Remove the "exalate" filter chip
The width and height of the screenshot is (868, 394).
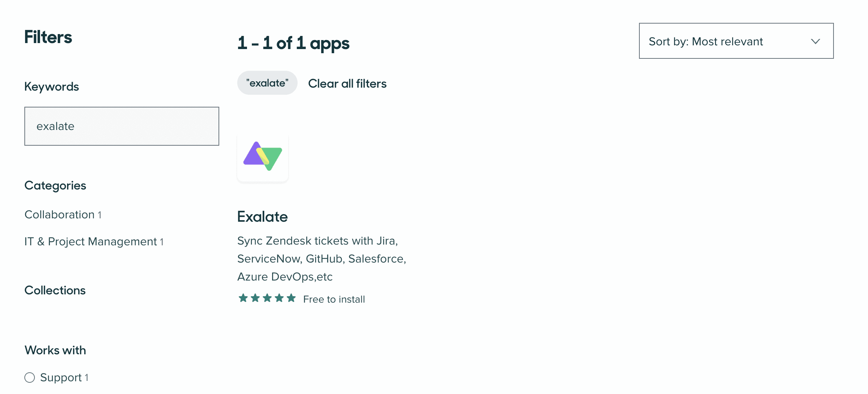click(x=267, y=82)
